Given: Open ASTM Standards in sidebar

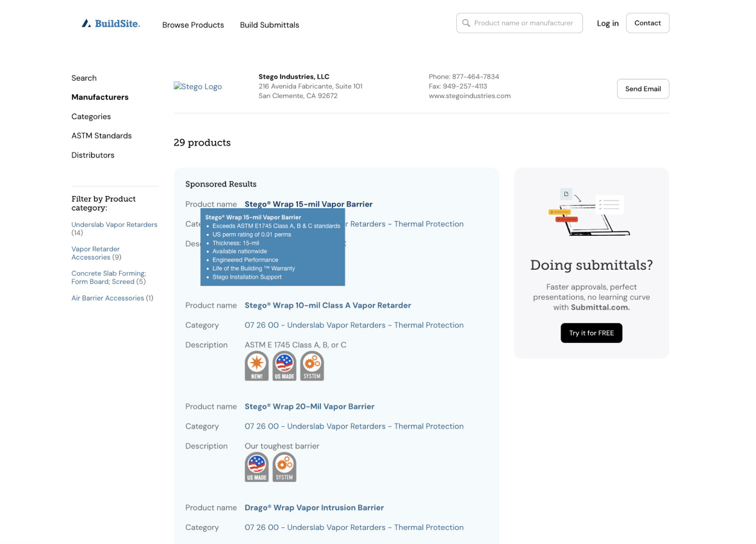Looking at the screenshot, I should click(101, 135).
